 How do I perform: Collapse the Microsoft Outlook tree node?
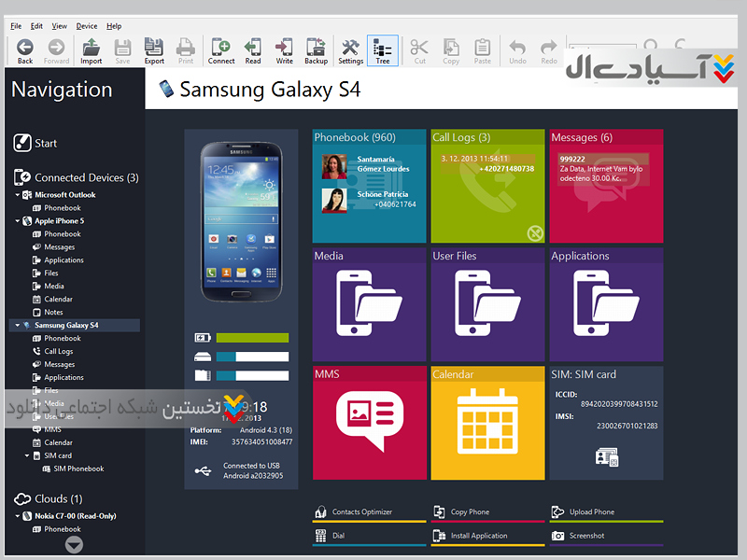point(18,195)
